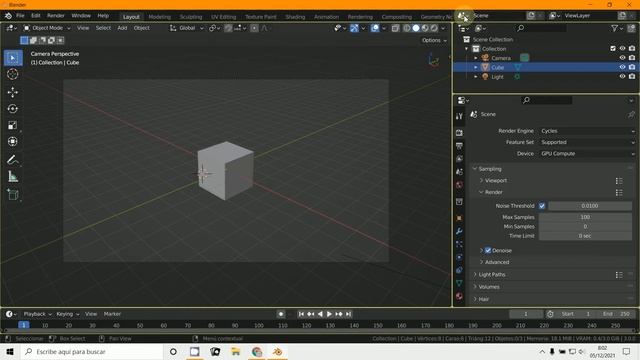Screen dimensions: 640x360
Task: Toggle X-ray view button
Action: (x=395, y=28)
